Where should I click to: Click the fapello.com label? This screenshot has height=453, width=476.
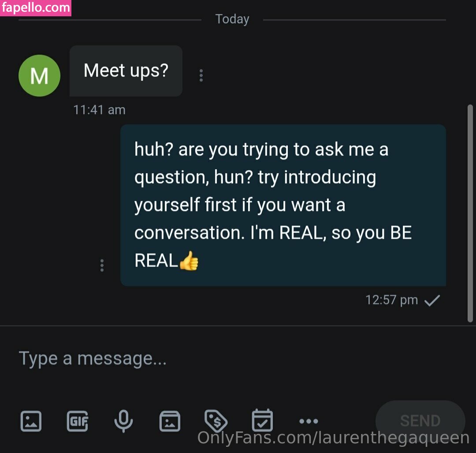pyautogui.click(x=36, y=8)
